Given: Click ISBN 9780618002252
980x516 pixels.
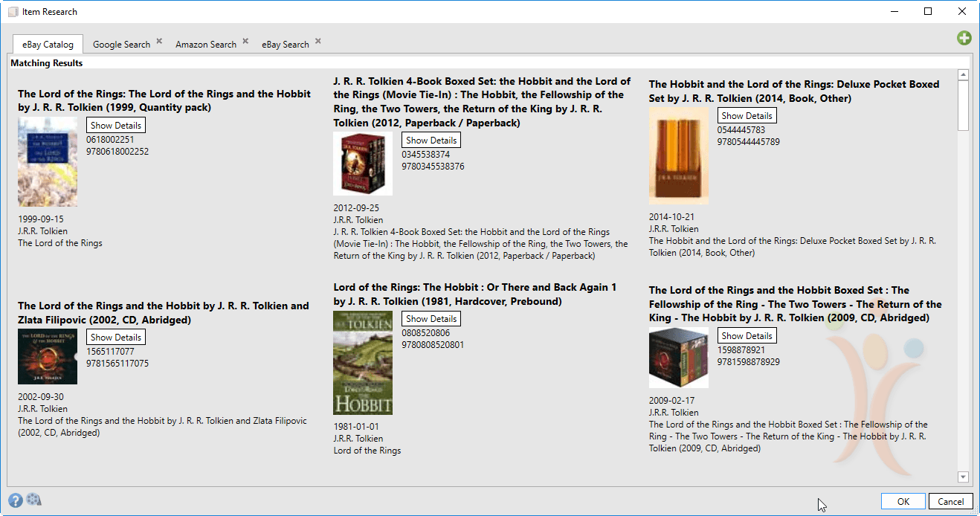Looking at the screenshot, I should point(117,152).
